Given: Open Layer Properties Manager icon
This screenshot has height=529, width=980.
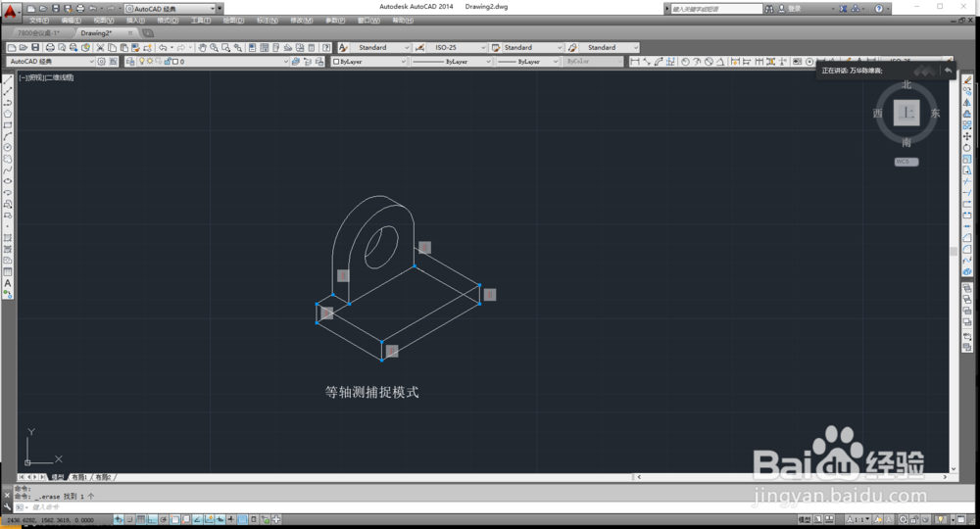Looking at the screenshot, I should click(130, 61).
